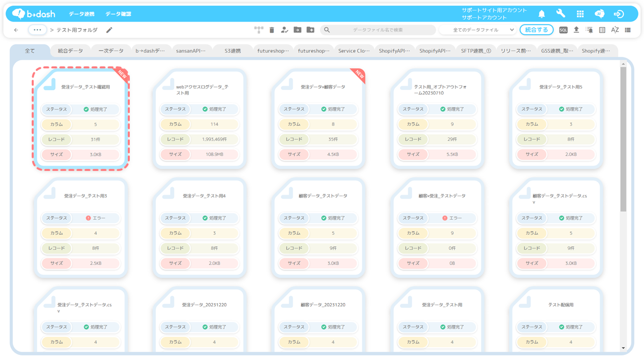
Task: Click the 顧客×受注_テストデータ card title
Action: [442, 196]
